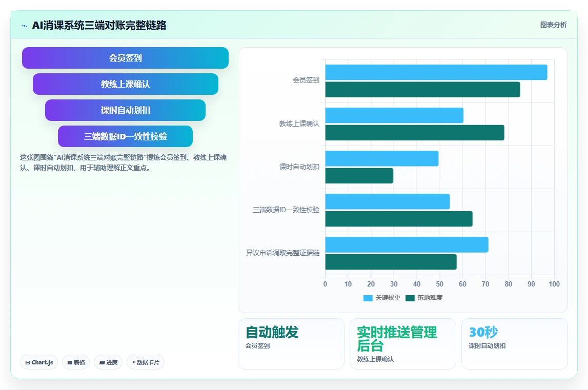Screen dimensions: 588x390
Task: Click the 异议申诉调取完整证据链 blue bar
Action: [x=407, y=245]
